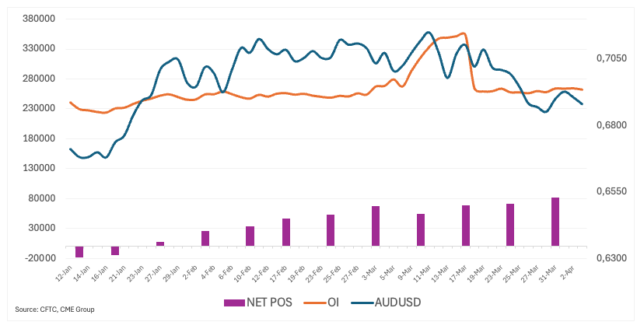
Task: Click the purple bar at 10-Feb
Action: (x=250, y=236)
